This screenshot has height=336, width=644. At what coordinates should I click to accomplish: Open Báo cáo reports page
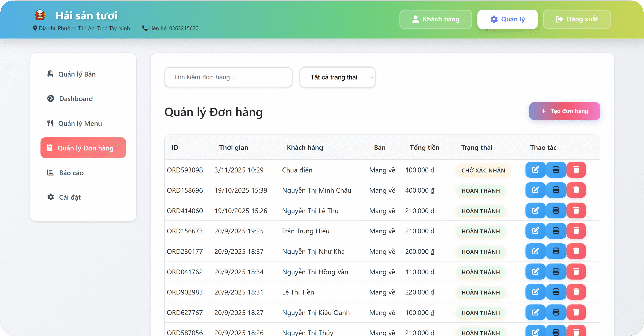click(71, 173)
